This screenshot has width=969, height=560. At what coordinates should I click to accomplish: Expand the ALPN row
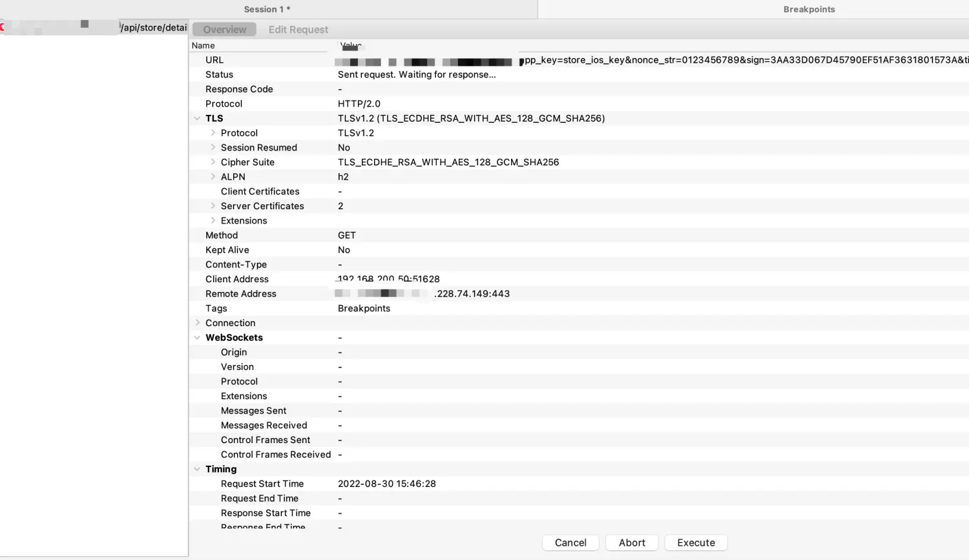point(213,177)
